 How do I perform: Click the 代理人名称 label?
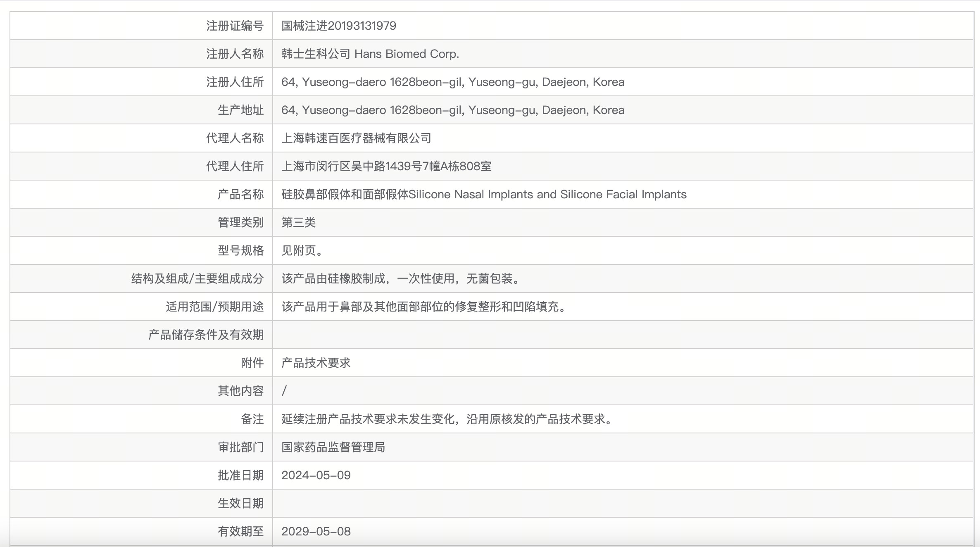coord(235,138)
